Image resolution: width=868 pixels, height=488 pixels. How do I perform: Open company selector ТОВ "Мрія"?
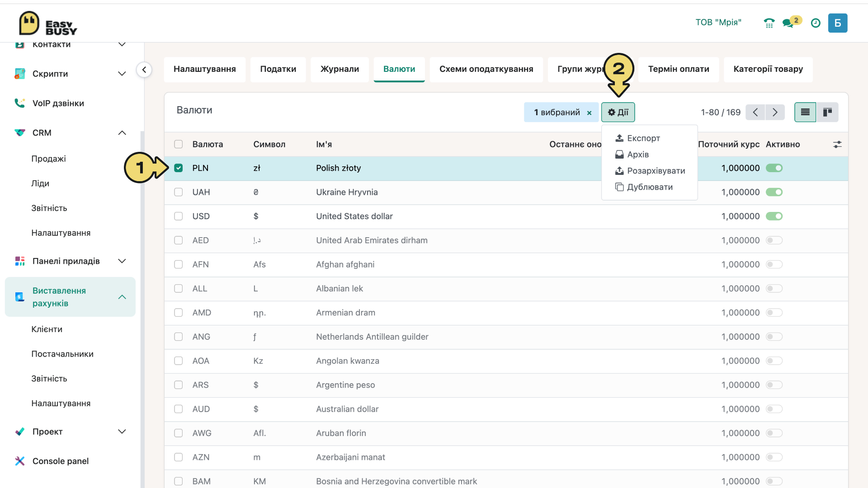[x=718, y=22]
